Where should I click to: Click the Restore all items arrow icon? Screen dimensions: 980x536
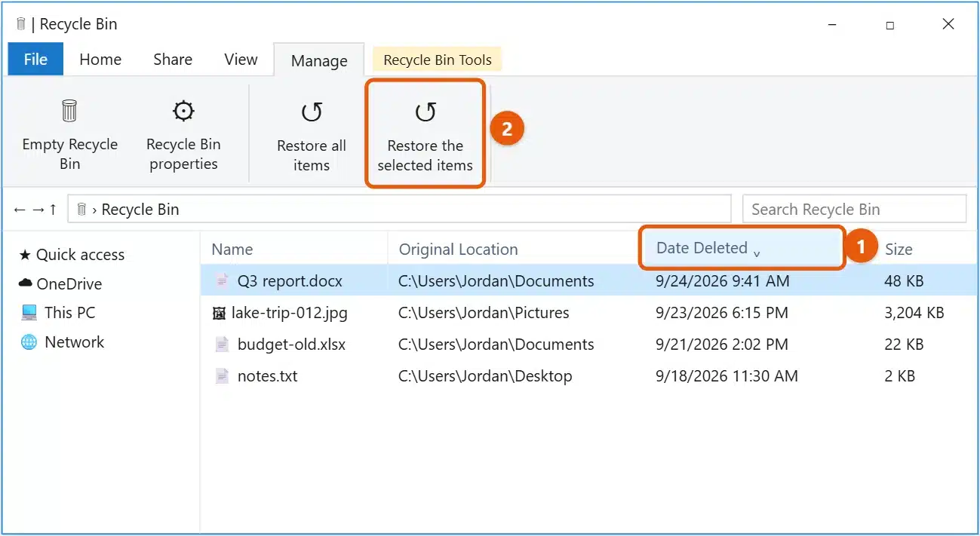coord(311,112)
